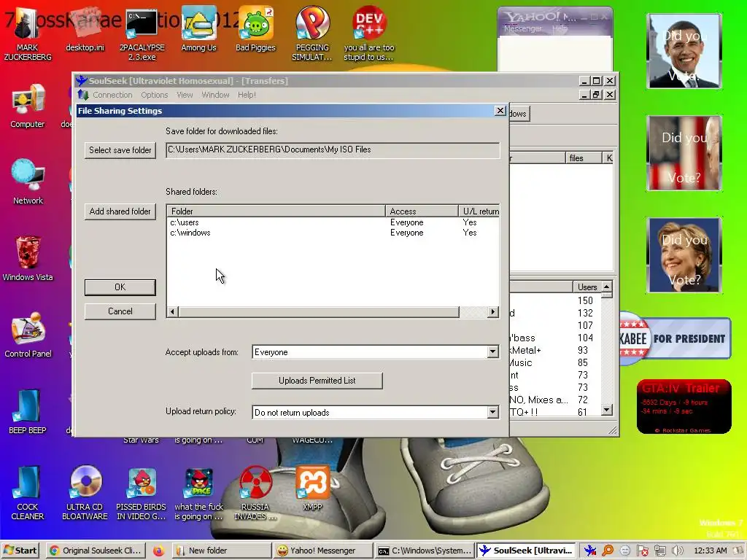Open the Accept uploads from dropdown
This screenshot has height=560, width=747.
(x=493, y=352)
